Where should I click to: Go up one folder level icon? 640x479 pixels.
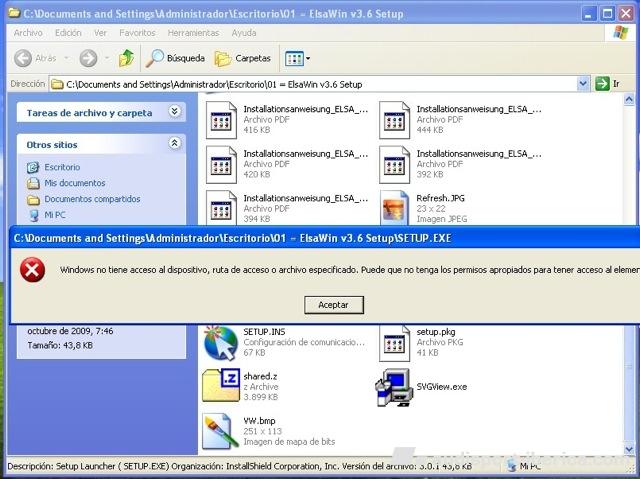coord(127,58)
